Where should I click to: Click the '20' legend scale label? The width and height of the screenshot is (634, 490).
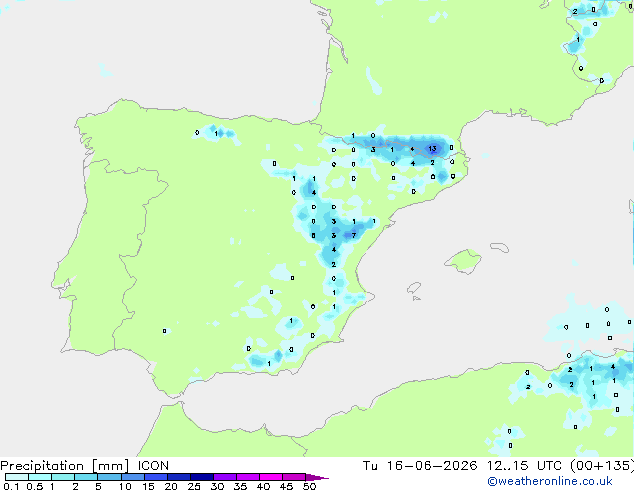pos(171,486)
